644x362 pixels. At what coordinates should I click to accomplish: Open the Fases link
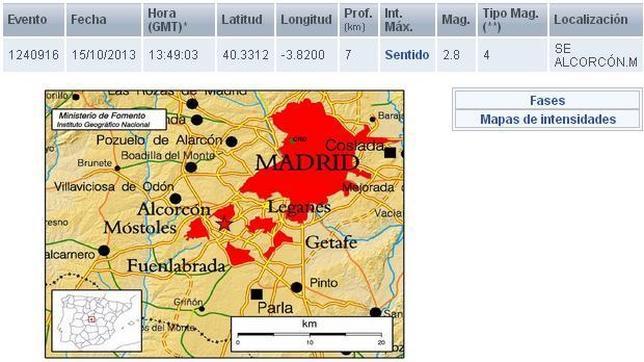(x=547, y=100)
